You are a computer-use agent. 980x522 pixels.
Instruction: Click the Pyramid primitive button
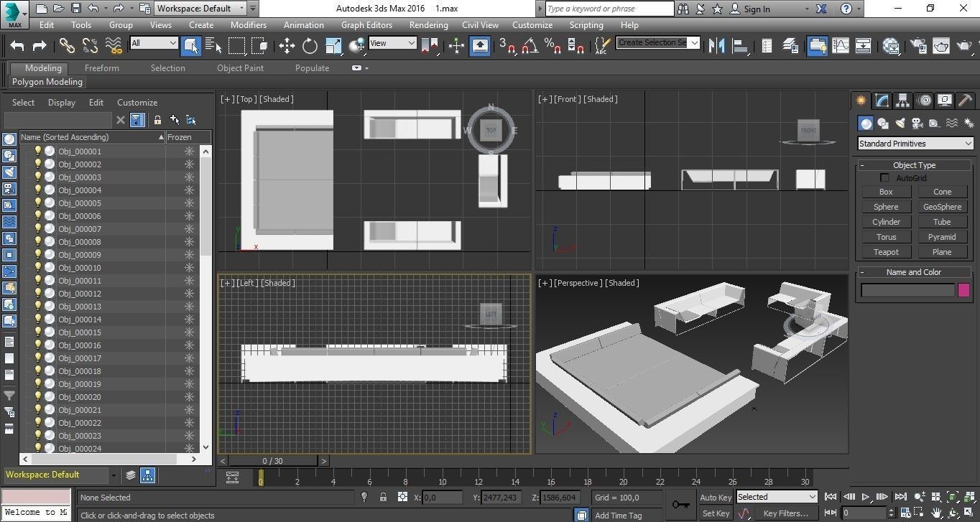click(x=942, y=237)
